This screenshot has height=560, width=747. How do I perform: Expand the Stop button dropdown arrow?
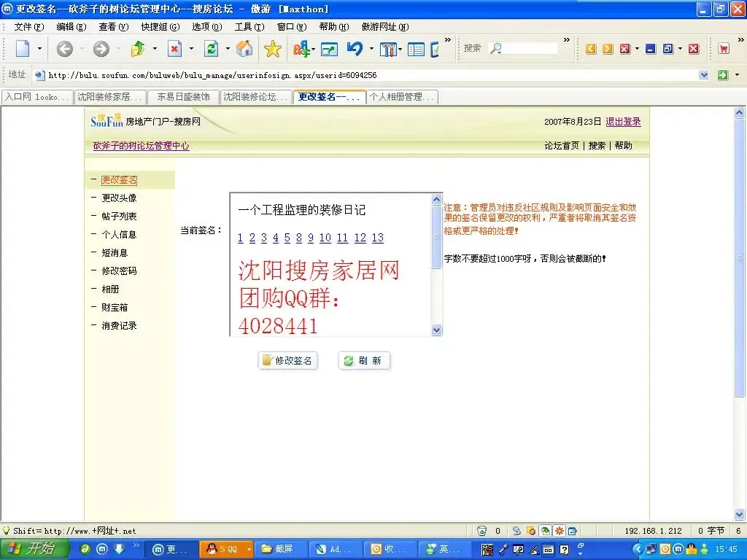(191, 49)
